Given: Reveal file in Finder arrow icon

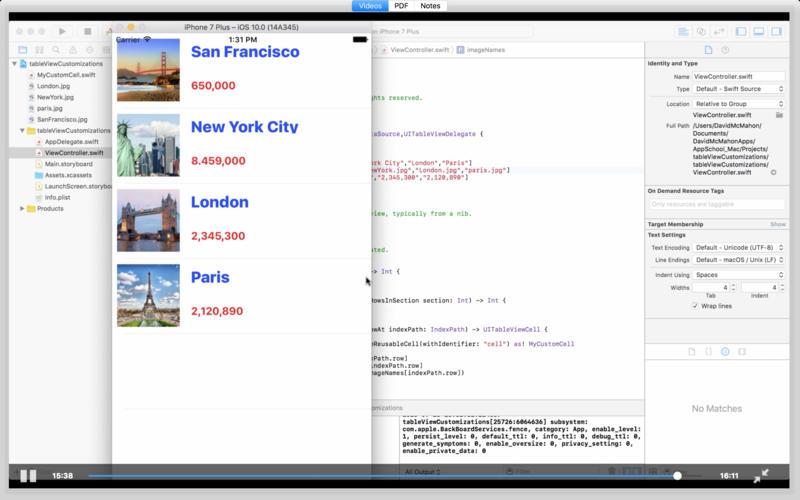Looking at the screenshot, I should click(773, 172).
